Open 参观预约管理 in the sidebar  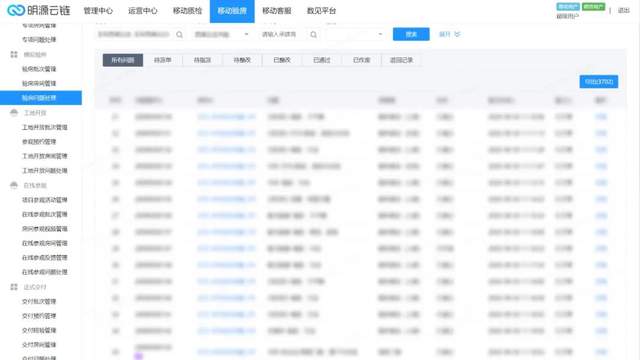[39, 142]
